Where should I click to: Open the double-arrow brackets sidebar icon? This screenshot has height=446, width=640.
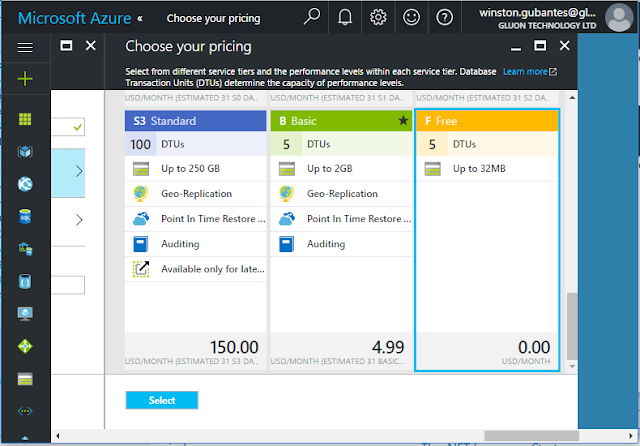(x=25, y=411)
